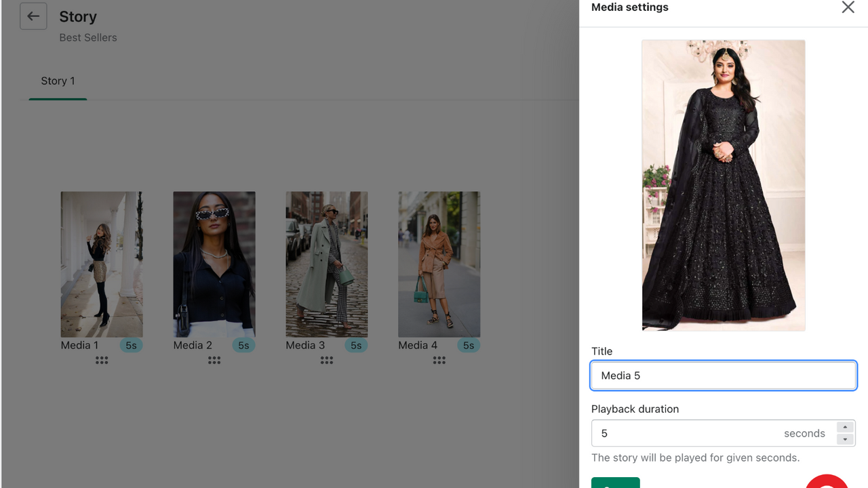Click the drag handle under Media 4
The width and height of the screenshot is (868, 488).
pos(439,360)
